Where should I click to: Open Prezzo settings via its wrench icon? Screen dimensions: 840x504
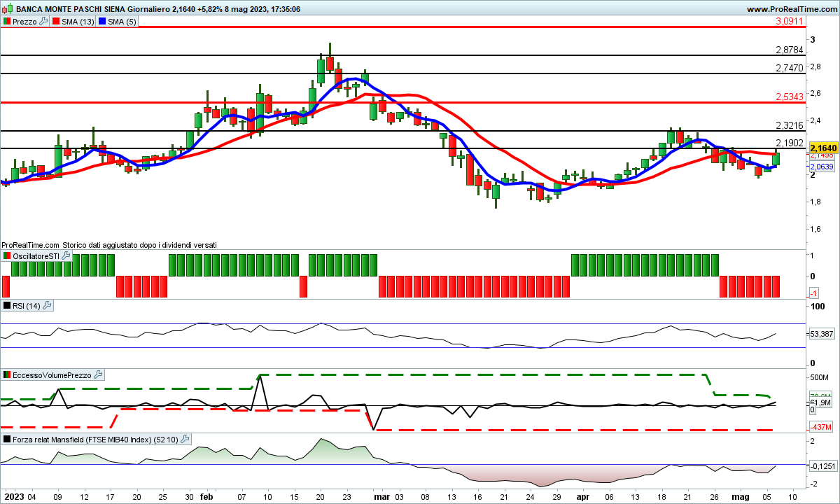43,22
